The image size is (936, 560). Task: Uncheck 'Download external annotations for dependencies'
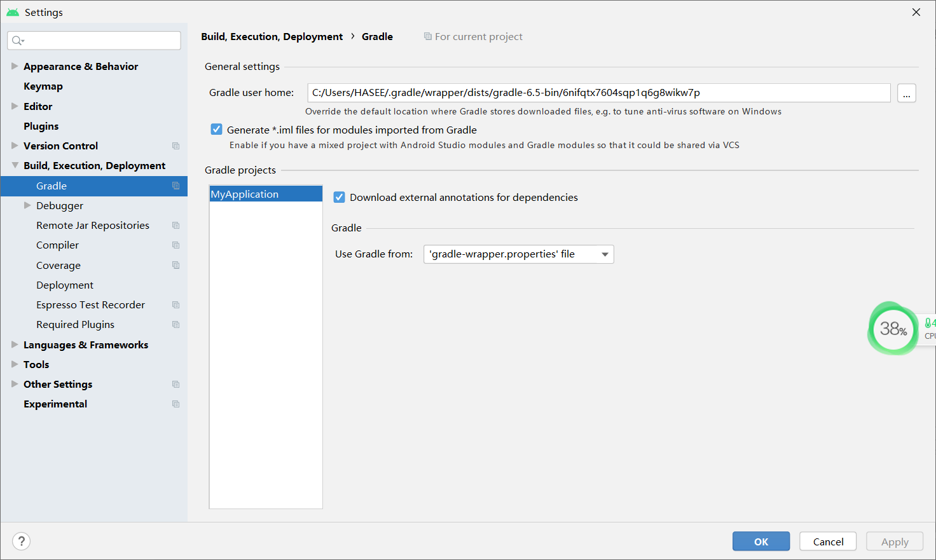[339, 197]
